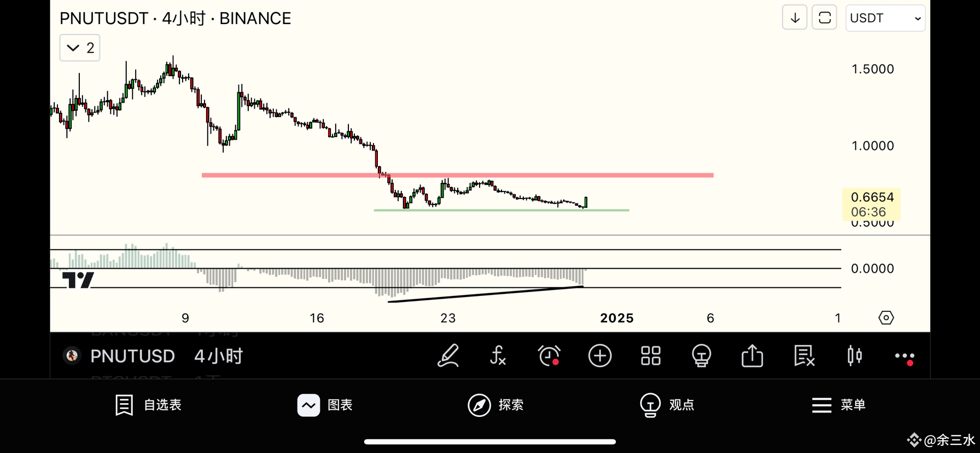Open the indicators fx panel
Image resolution: width=980 pixels, height=453 pixels.
pyautogui.click(x=498, y=356)
